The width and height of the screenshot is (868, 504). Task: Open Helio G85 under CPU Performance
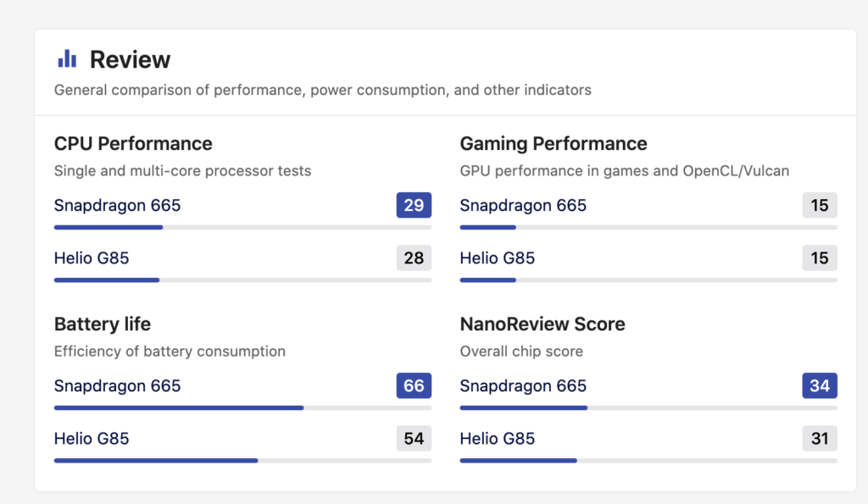point(92,258)
